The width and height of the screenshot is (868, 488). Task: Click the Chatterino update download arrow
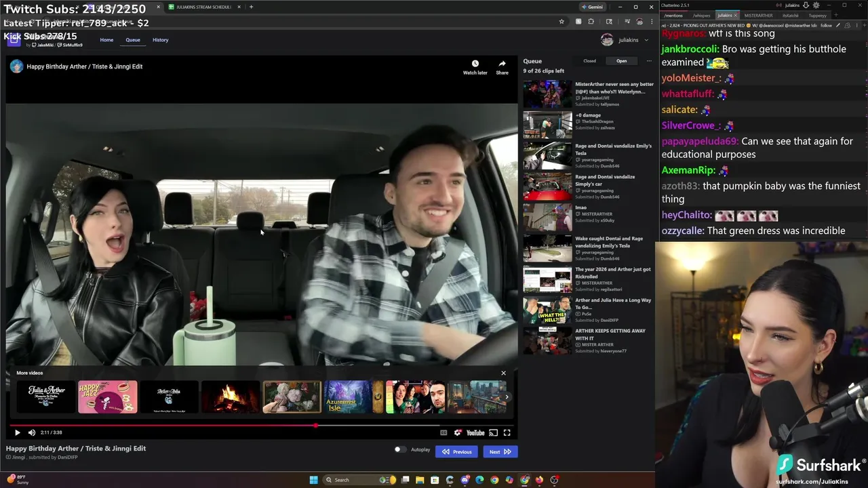pyautogui.click(x=806, y=5)
